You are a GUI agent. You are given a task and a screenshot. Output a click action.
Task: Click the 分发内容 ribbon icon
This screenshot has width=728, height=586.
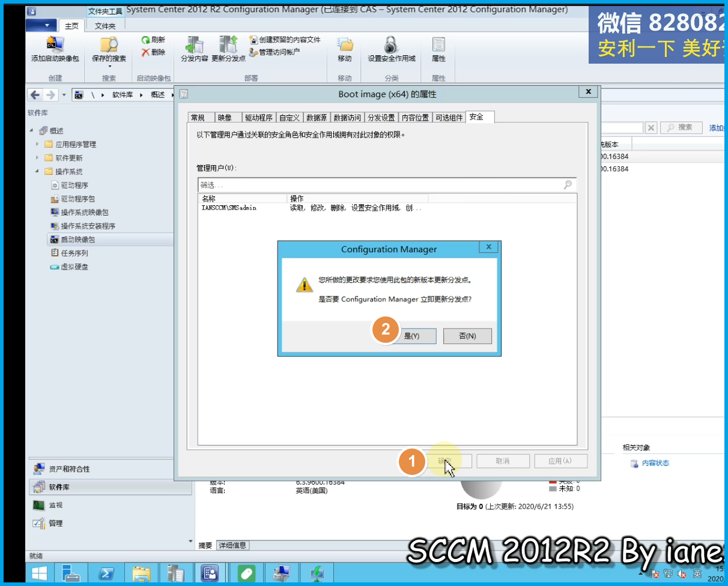[x=194, y=44]
